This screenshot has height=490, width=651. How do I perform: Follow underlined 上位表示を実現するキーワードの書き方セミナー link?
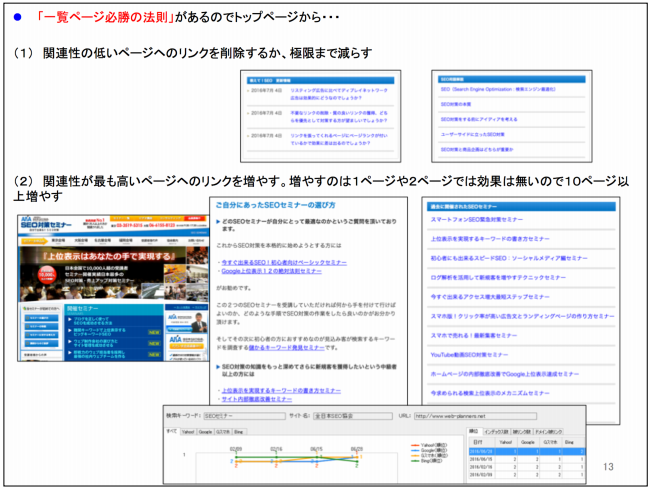click(281, 391)
